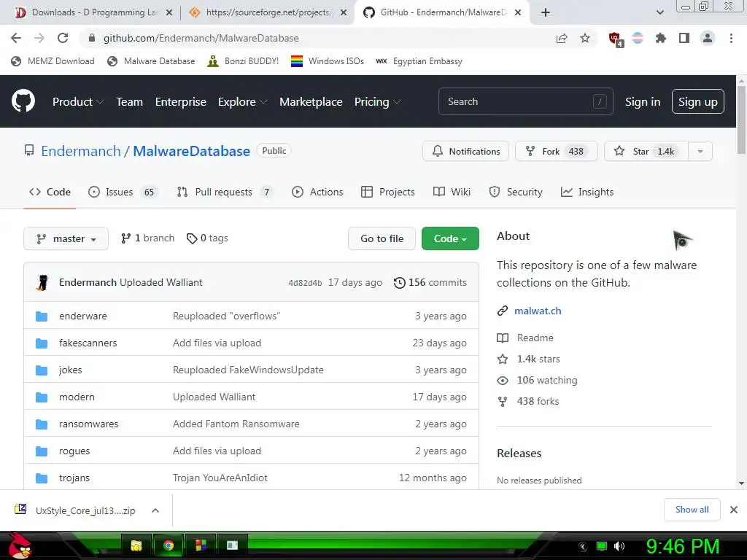Open the Chrome profile avatar

(x=708, y=38)
